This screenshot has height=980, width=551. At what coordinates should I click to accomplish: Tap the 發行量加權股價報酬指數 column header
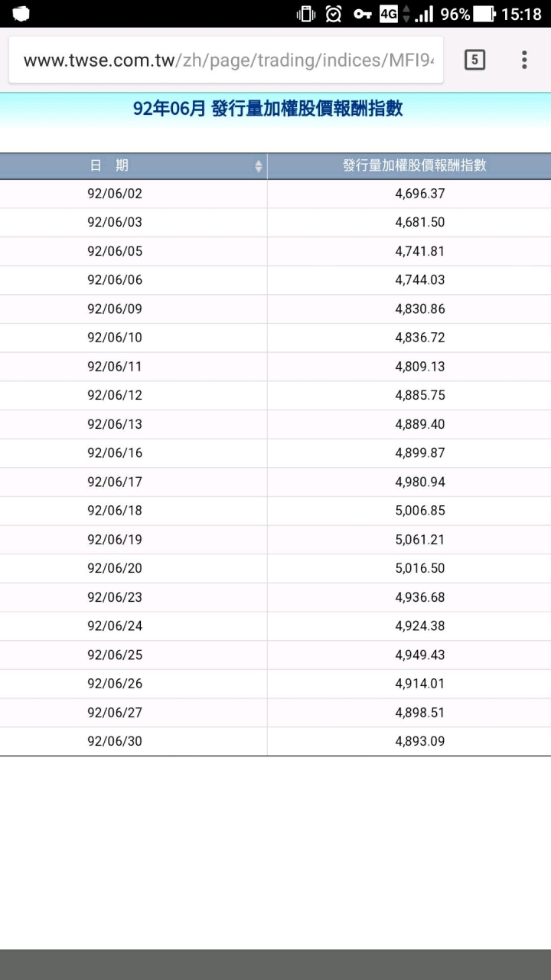click(x=414, y=165)
